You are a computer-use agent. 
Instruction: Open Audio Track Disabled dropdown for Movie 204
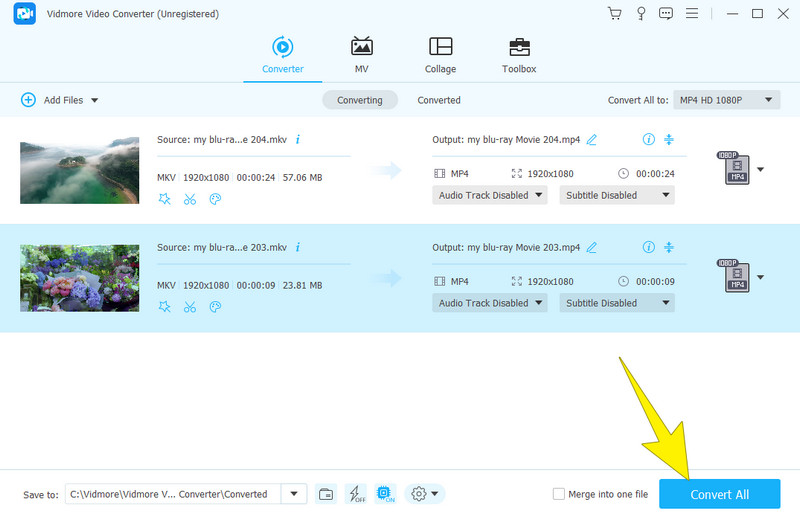coord(490,195)
